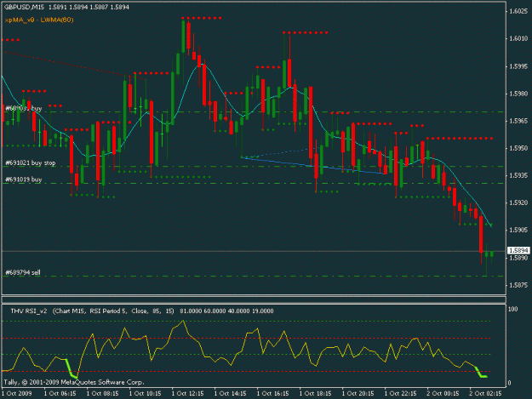Click the green RSI oversold segment at far right

[482, 373]
